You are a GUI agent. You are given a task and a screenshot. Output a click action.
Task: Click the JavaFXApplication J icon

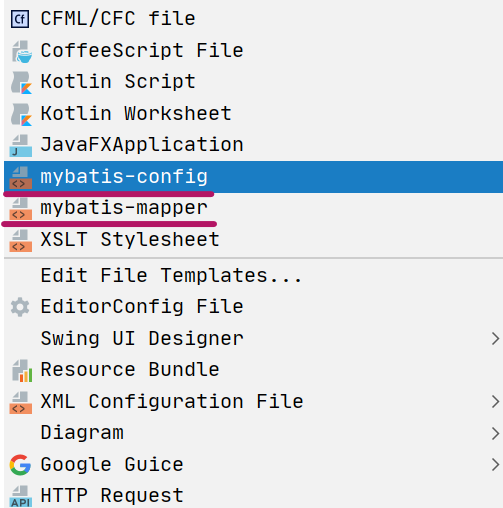(21, 146)
